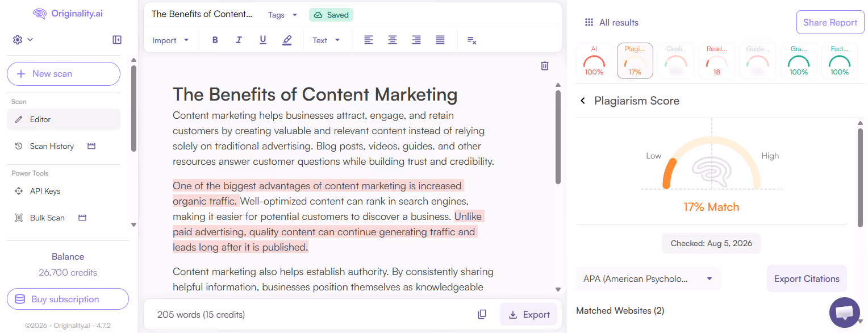Apply highlight color pen
The width and height of the screenshot is (868, 333).
coord(287,40)
